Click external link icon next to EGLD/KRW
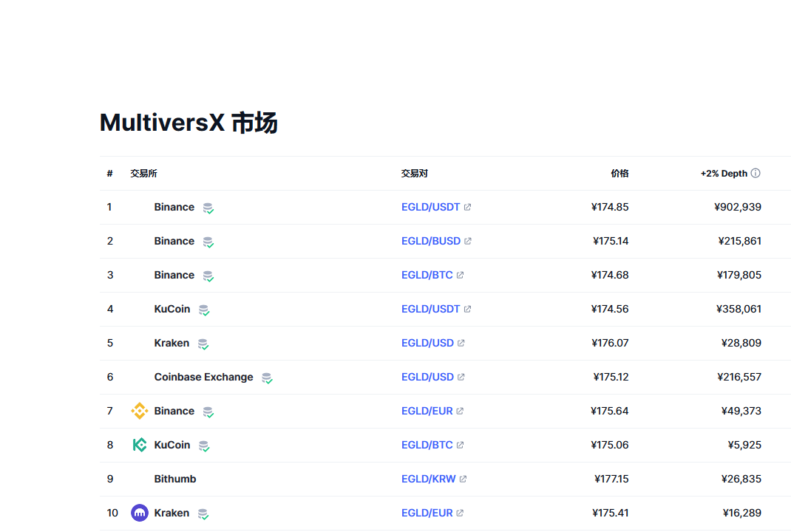The image size is (791, 532). [x=463, y=479]
